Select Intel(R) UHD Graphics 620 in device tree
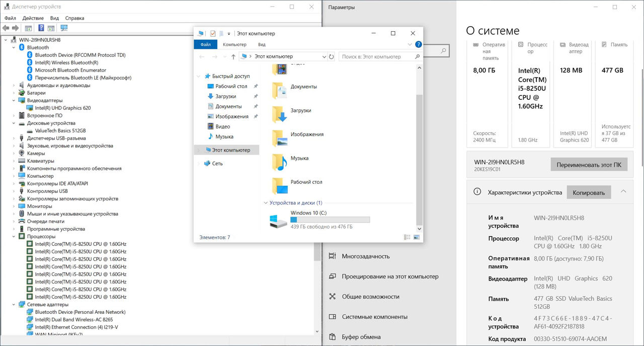 click(63, 108)
